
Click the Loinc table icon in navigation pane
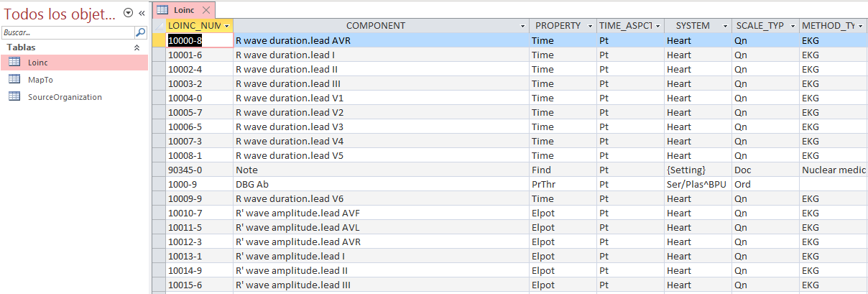[x=14, y=63]
